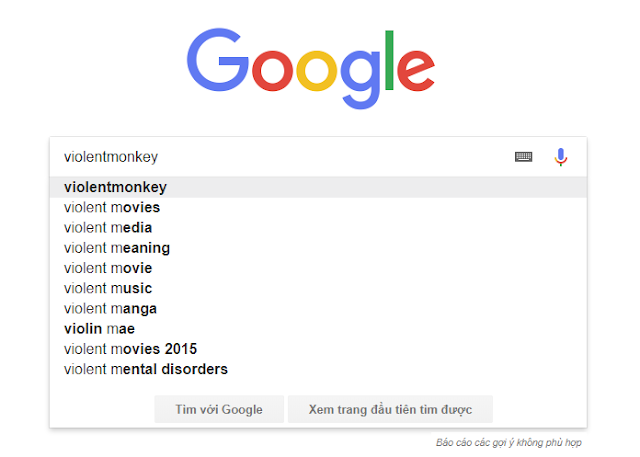640x457 pixels.
Task: Choose the 'violent movies' suggestion
Action: 318,207
